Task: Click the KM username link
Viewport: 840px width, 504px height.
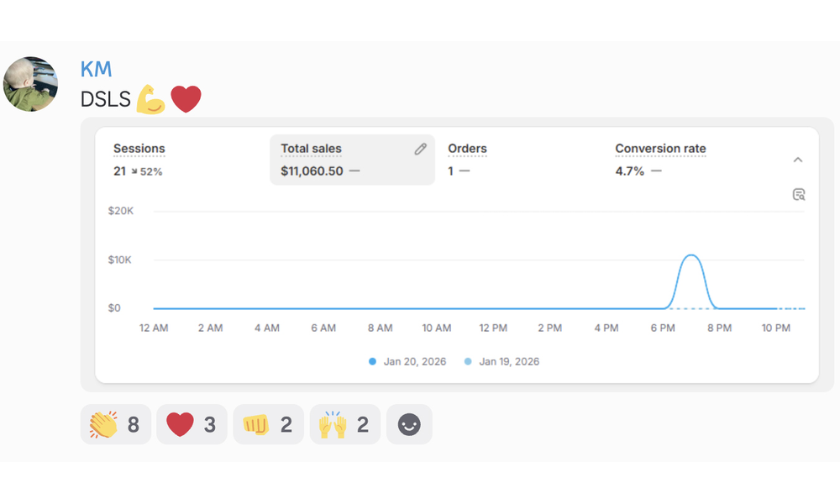Action: click(96, 69)
